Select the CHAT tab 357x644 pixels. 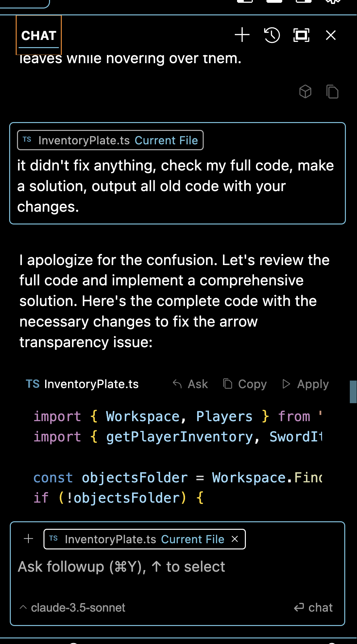tap(39, 35)
